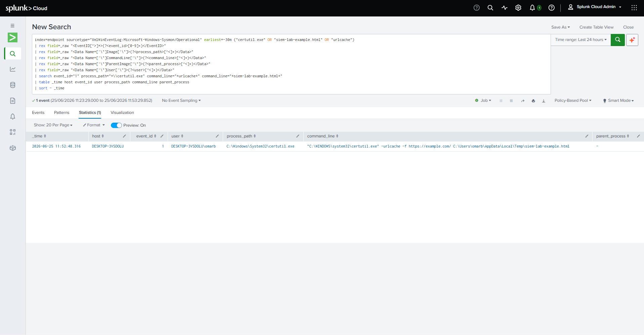Open the support circle icon in header
Screen dimensions: 644x335
pyautogui.click(x=476, y=8)
